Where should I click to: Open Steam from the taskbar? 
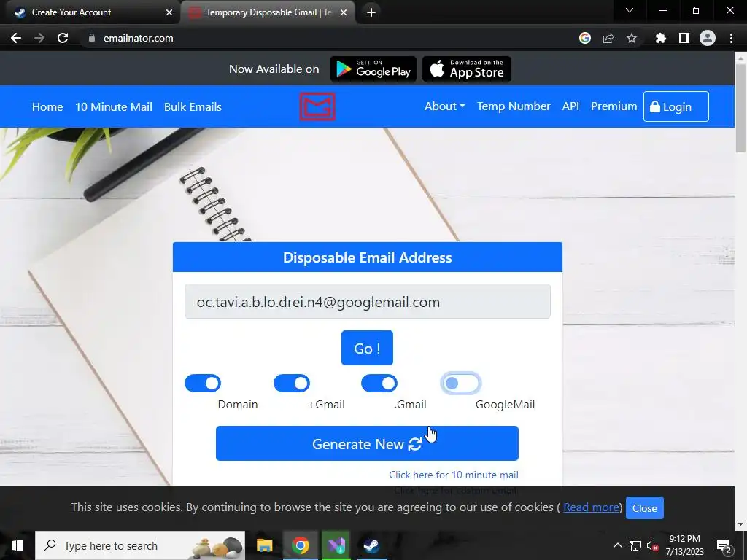(x=371, y=545)
